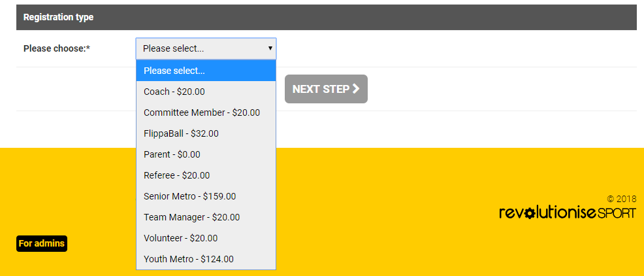Pick Senior Metro - $159.00
Viewport: 644px width, 276px height.
206,197
